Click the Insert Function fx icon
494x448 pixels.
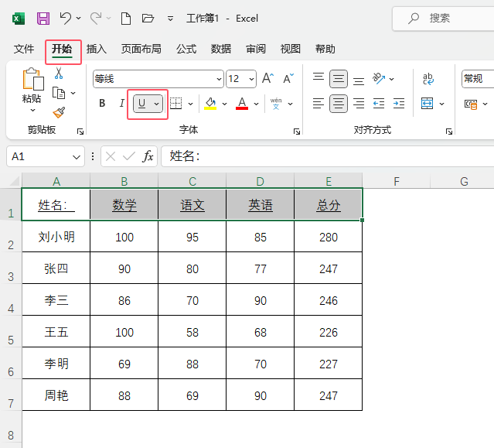coord(148,156)
